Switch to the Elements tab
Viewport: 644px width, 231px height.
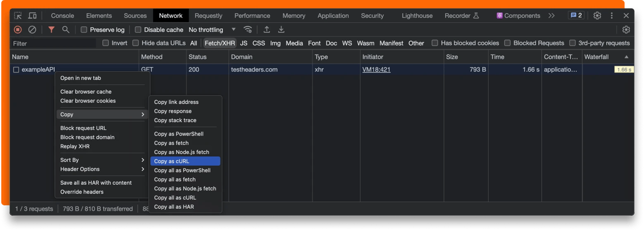pyautogui.click(x=99, y=16)
